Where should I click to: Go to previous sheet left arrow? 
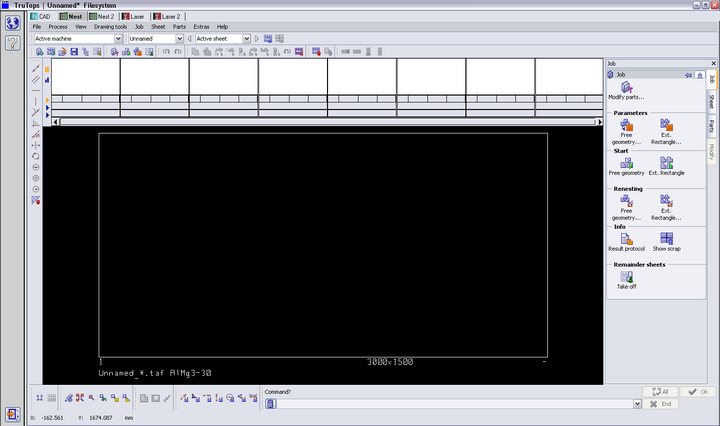189,39
